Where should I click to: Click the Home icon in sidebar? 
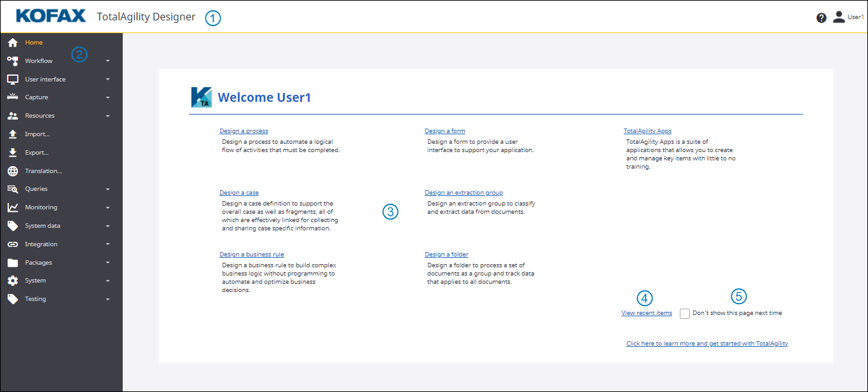pos(12,43)
